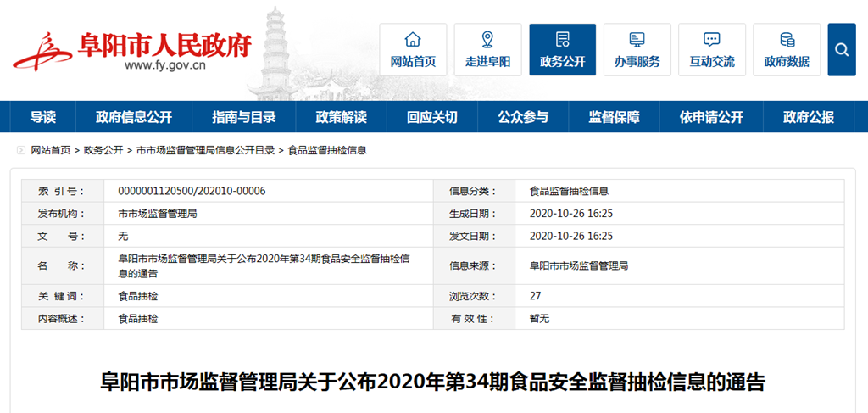
Task: Click 市市场监督管理局信息公开目录 breadcrumb link
Action: pos(205,150)
